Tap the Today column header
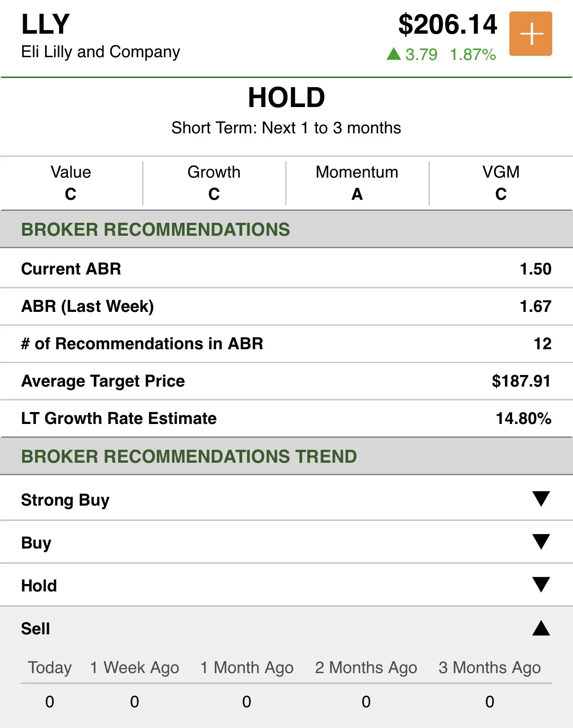This screenshot has width=573, height=728. pyautogui.click(x=50, y=668)
